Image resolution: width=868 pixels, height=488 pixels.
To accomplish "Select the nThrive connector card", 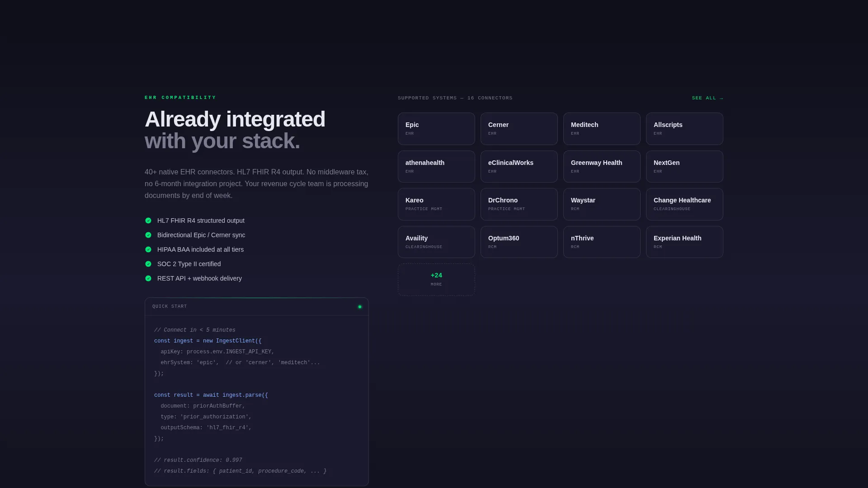I will pos(602,242).
